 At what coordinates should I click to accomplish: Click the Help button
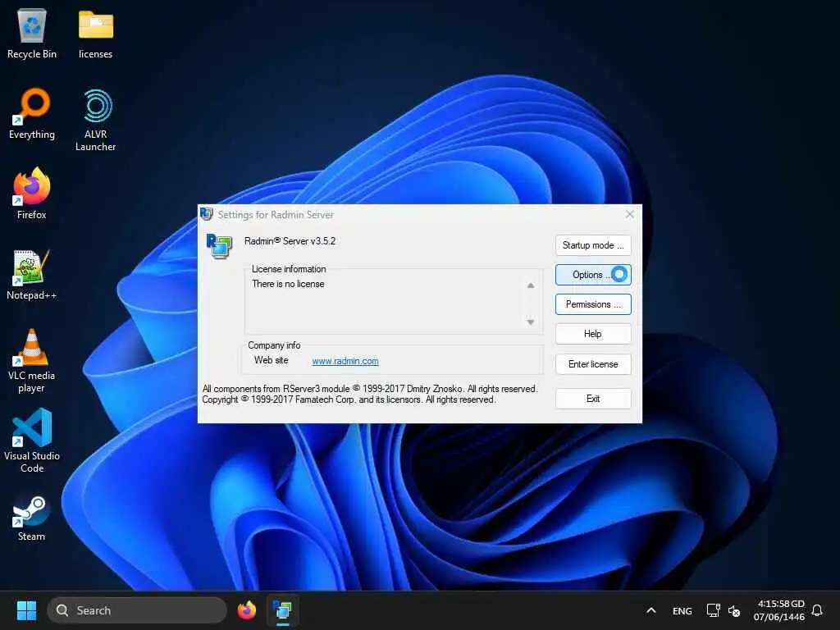coord(593,334)
